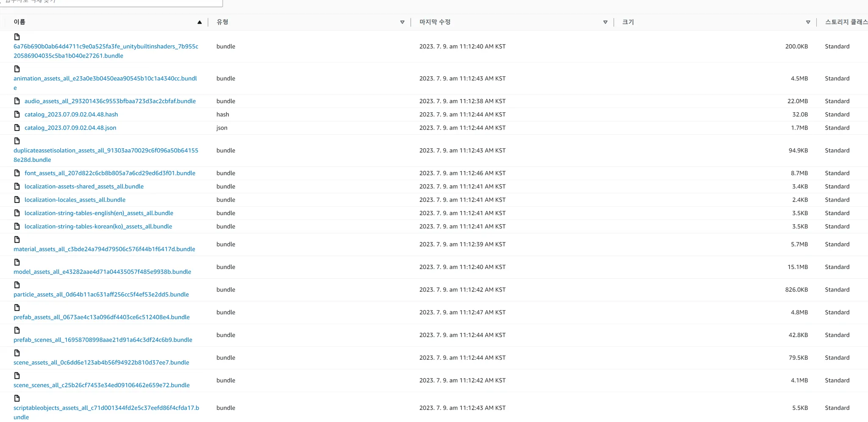This screenshot has width=868, height=422.
Task: Click the 200.0KB size value
Action: click(x=796, y=47)
